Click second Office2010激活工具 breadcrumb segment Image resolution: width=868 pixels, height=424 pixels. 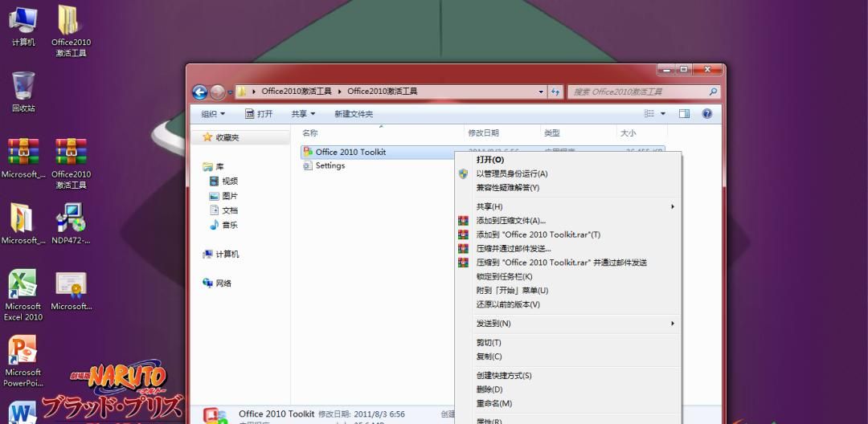382,92
